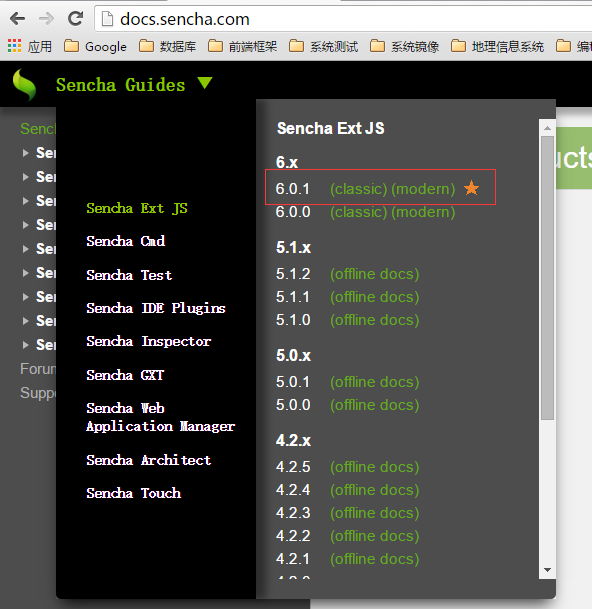Click the version list scrollbar down arrow
This screenshot has height=609, width=592.
(547, 570)
